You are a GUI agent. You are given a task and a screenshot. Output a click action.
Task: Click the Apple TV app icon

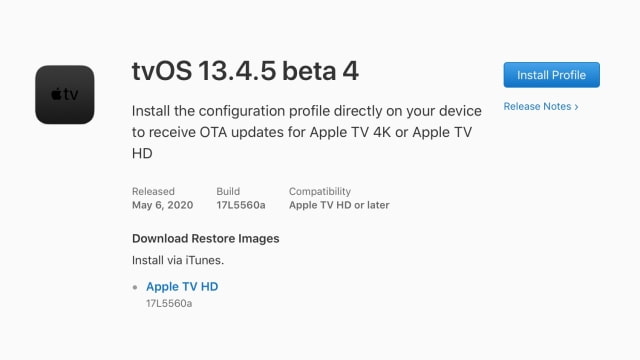coord(64,95)
